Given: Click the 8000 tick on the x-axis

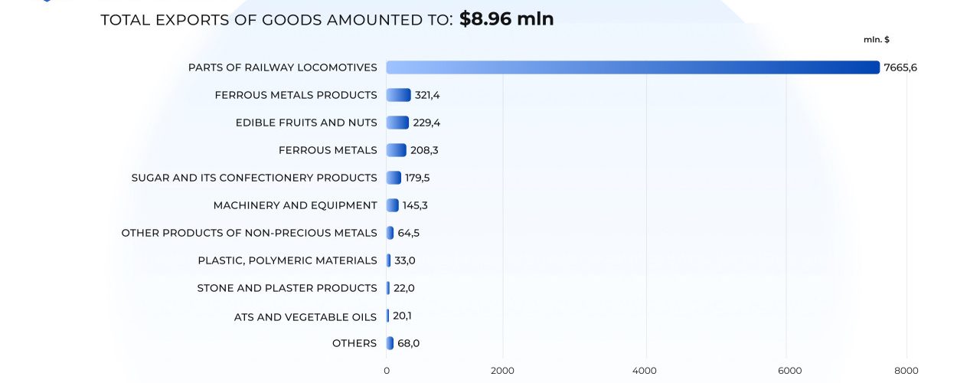Looking at the screenshot, I should [906, 371].
